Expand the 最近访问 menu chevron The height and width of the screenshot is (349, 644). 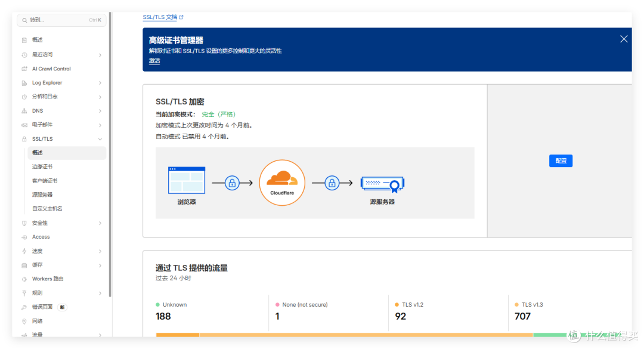pyautogui.click(x=100, y=55)
